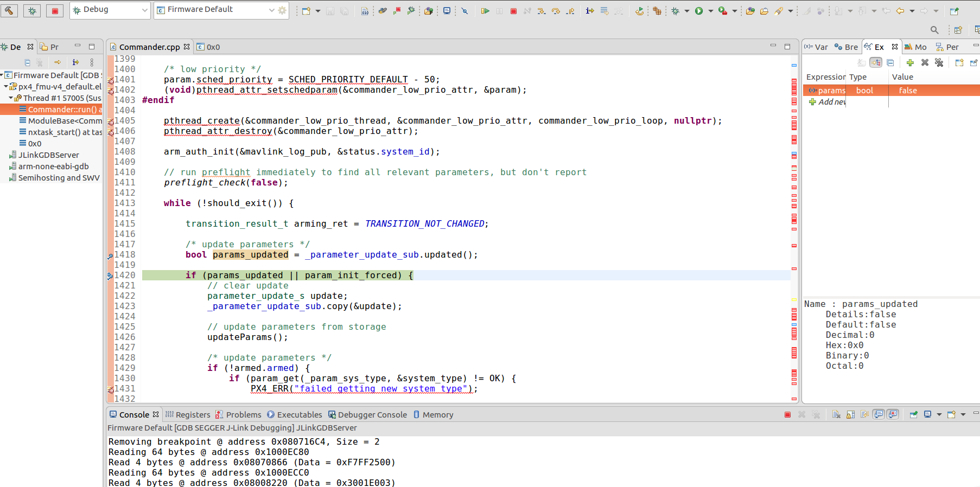This screenshot has height=487, width=980.
Task: Collapse the px4_fmu-v4_default.elf tree node
Action: [x=6, y=87]
